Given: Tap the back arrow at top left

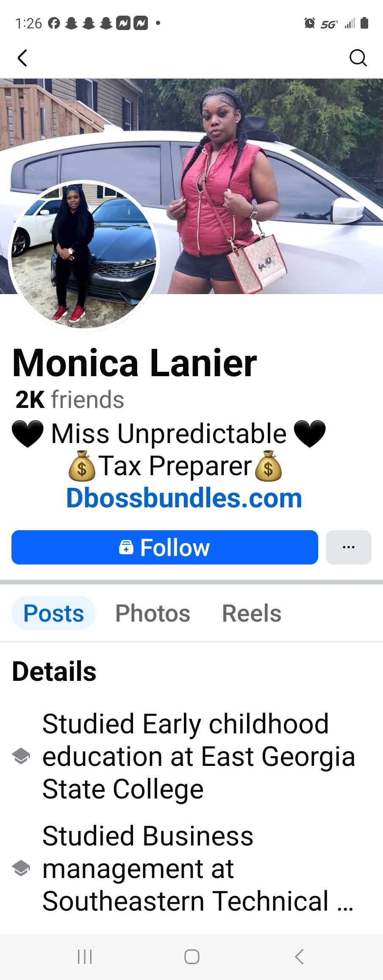Looking at the screenshot, I should [x=22, y=58].
